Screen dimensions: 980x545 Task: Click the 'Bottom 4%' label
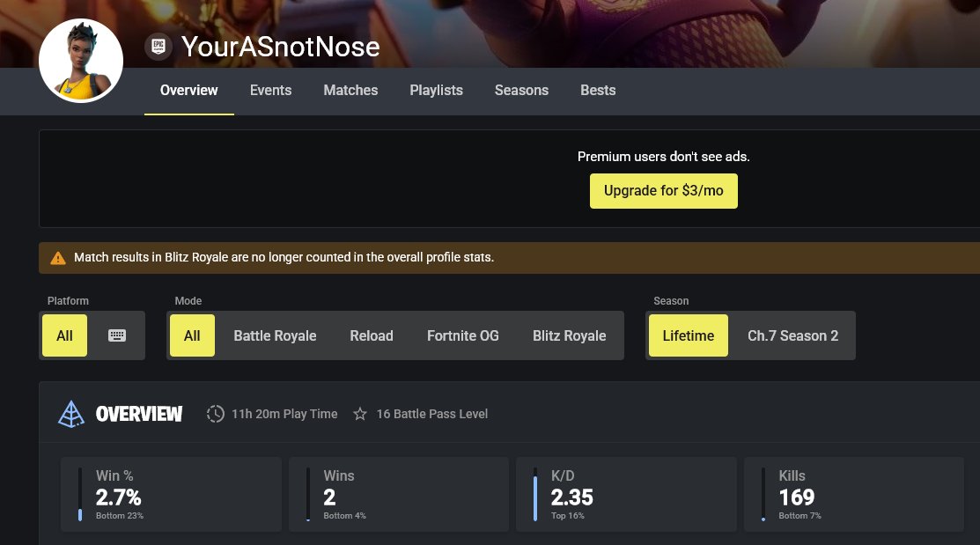344,516
